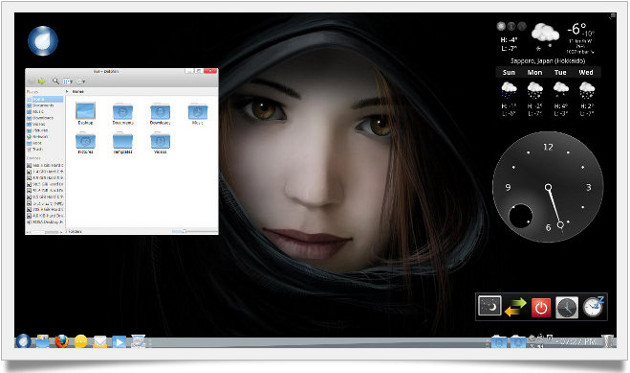The image size is (630, 373).
Task: Click the sleeping clock hibernate button
Action: pos(593,307)
